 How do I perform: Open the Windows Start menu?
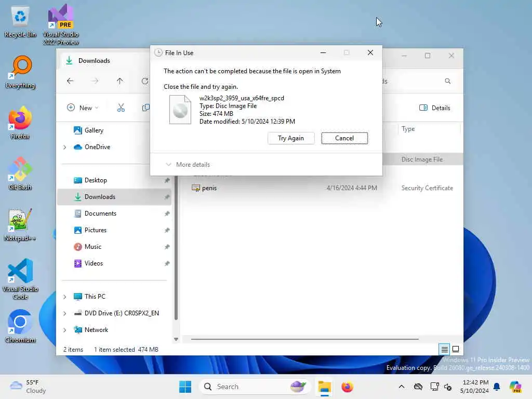click(185, 387)
